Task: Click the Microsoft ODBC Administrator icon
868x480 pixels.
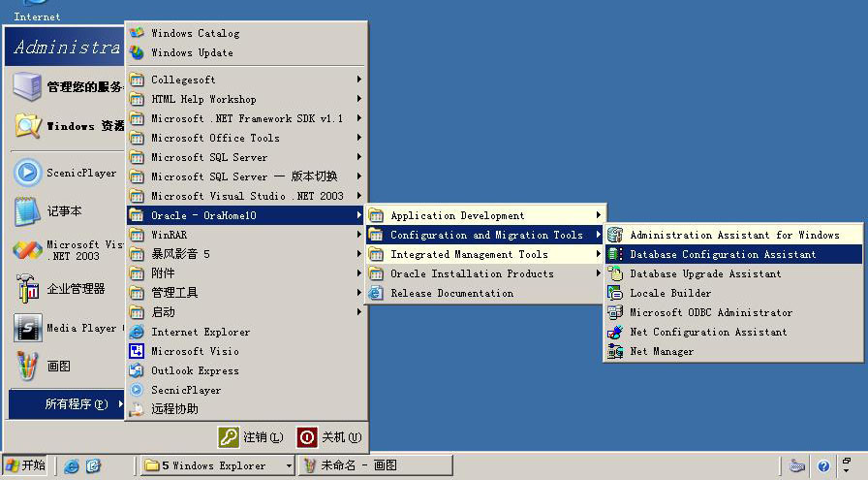Action: coord(614,312)
